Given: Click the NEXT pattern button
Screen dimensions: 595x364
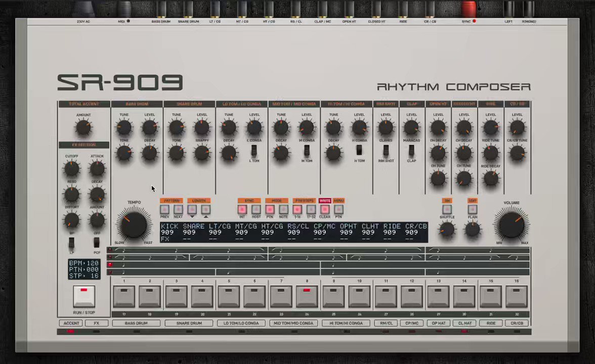Looking at the screenshot, I should (178, 209).
